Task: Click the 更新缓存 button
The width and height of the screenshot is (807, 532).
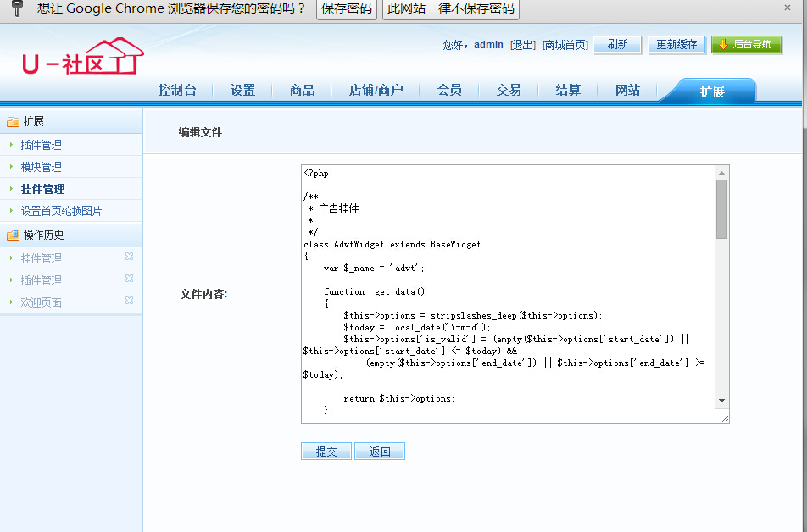Action: point(676,45)
